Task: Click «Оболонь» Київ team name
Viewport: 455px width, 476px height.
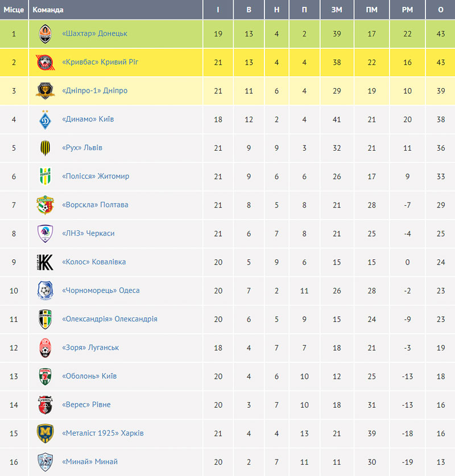Action: [89, 376]
